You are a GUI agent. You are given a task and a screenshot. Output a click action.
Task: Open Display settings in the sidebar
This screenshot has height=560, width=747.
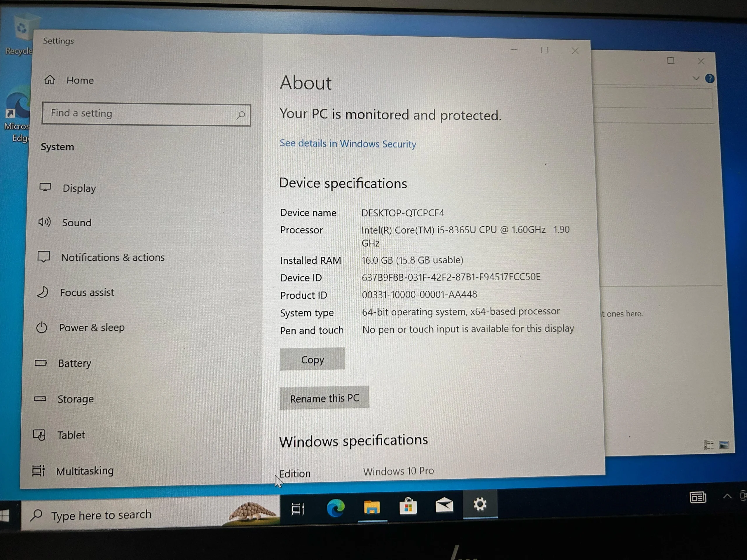(x=79, y=188)
